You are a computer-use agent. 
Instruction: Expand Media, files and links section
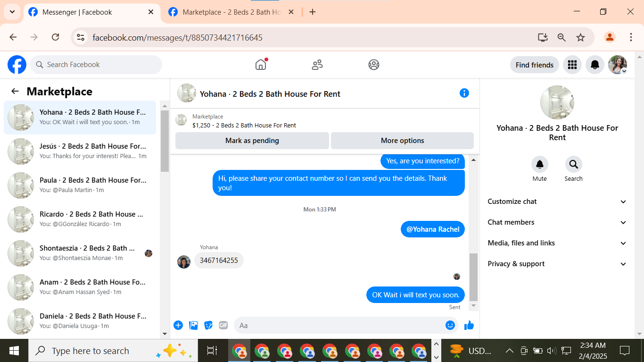pos(557,243)
